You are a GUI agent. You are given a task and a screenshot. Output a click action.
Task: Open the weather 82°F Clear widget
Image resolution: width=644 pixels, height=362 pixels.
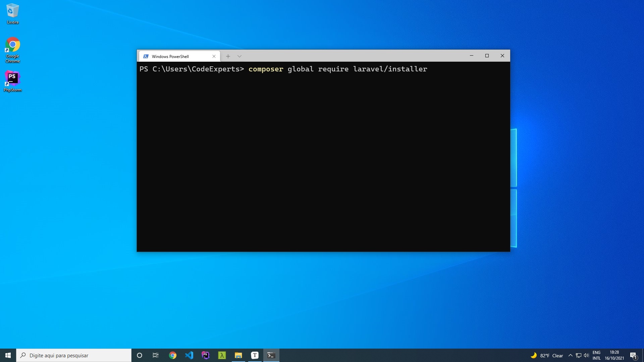[547, 355]
